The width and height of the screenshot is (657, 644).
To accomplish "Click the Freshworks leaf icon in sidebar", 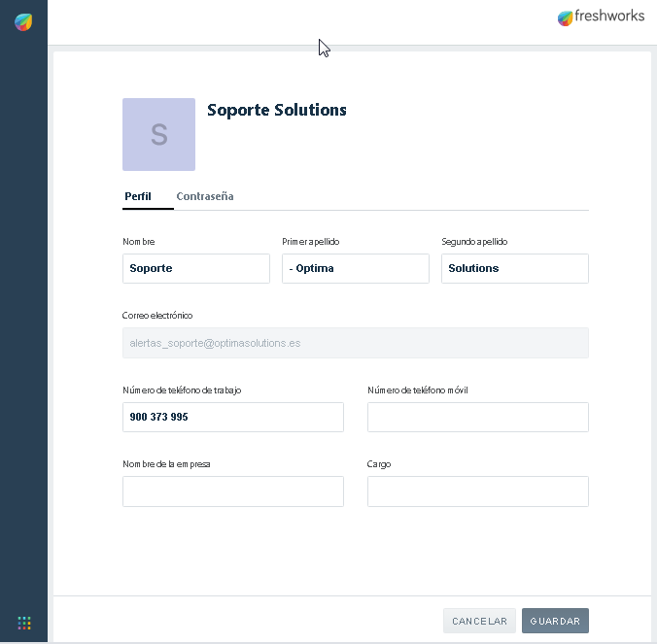I will [23, 21].
